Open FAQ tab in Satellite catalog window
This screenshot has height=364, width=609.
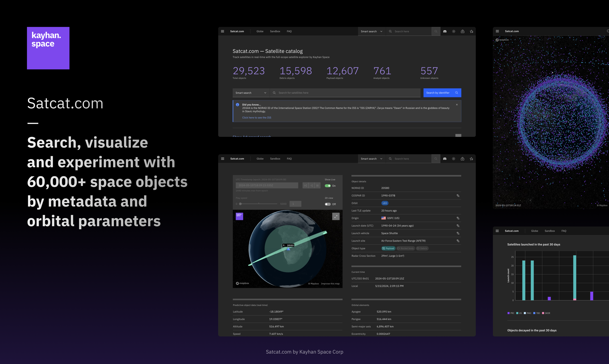[289, 31]
